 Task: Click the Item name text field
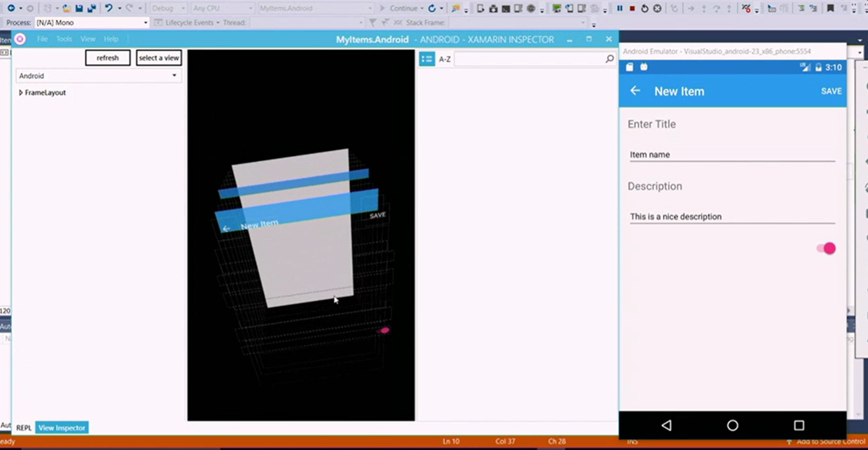click(731, 155)
